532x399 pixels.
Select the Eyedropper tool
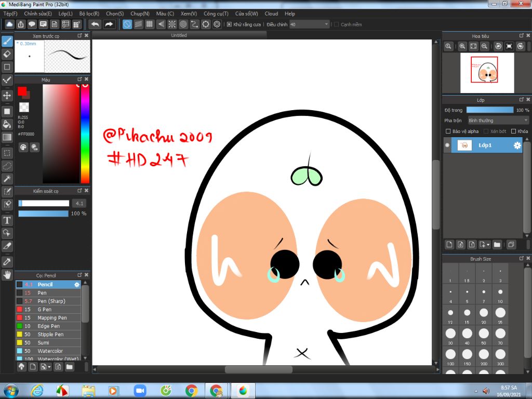[7, 262]
